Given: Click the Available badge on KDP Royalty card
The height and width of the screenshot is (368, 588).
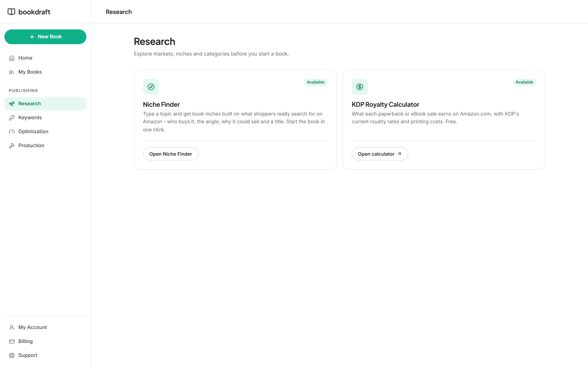Looking at the screenshot, I should [x=524, y=82].
